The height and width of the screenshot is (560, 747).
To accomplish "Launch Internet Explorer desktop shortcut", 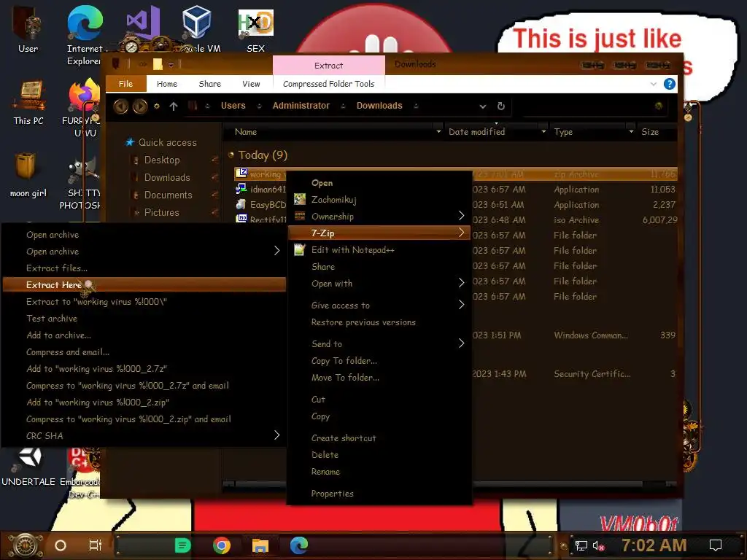I will [x=85, y=34].
